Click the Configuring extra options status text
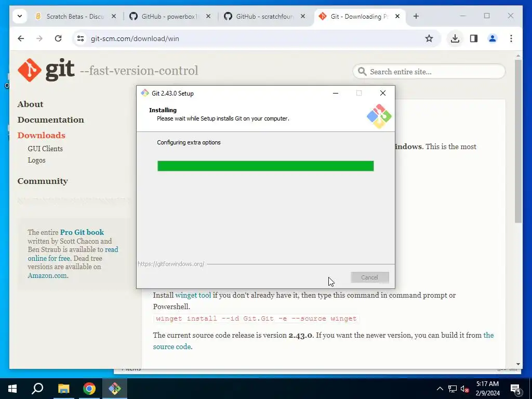The image size is (532, 399). (189, 142)
